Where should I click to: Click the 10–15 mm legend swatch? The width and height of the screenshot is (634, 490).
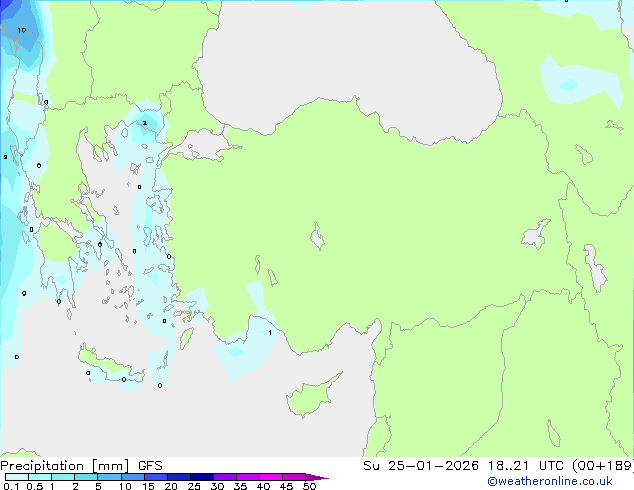[132, 477]
